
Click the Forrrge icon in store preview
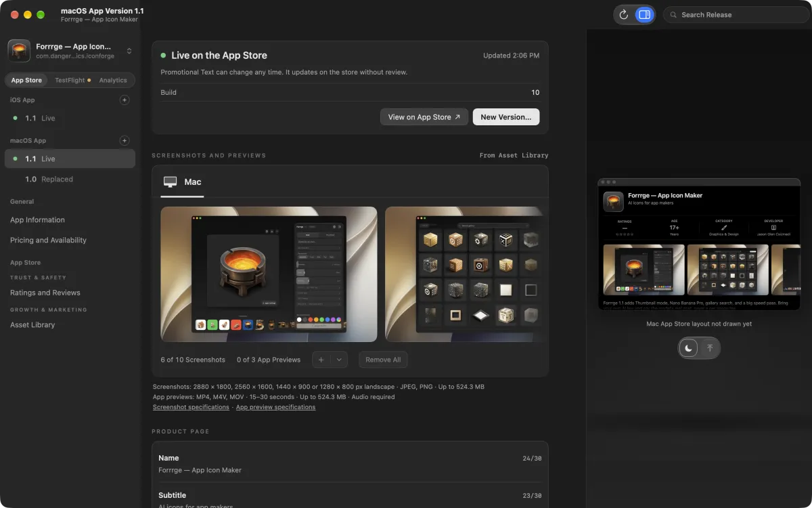(614, 201)
